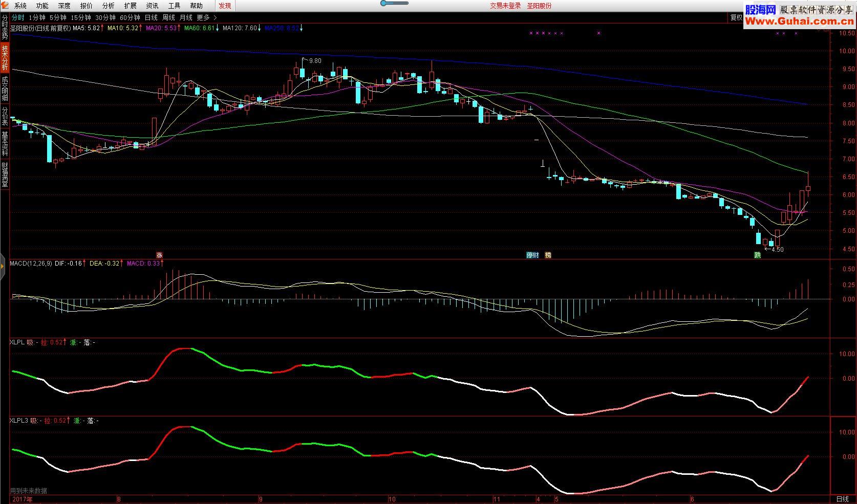The height and width of the screenshot is (504, 857).
Task: Open the 资讯 menu
Action: [x=153, y=6]
